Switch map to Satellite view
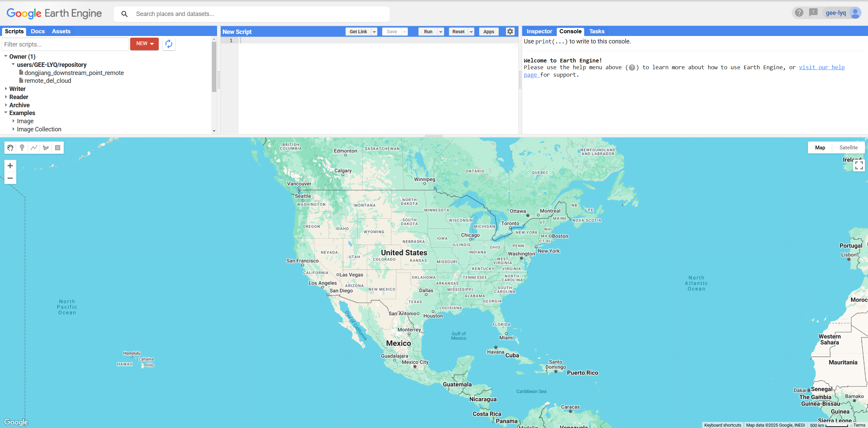 point(848,148)
